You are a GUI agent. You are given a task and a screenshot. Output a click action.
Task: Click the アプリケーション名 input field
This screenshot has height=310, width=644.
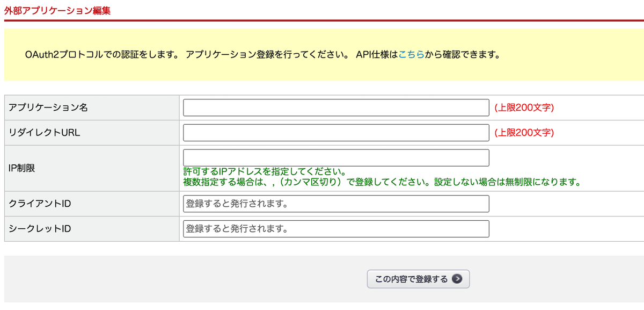(336, 107)
